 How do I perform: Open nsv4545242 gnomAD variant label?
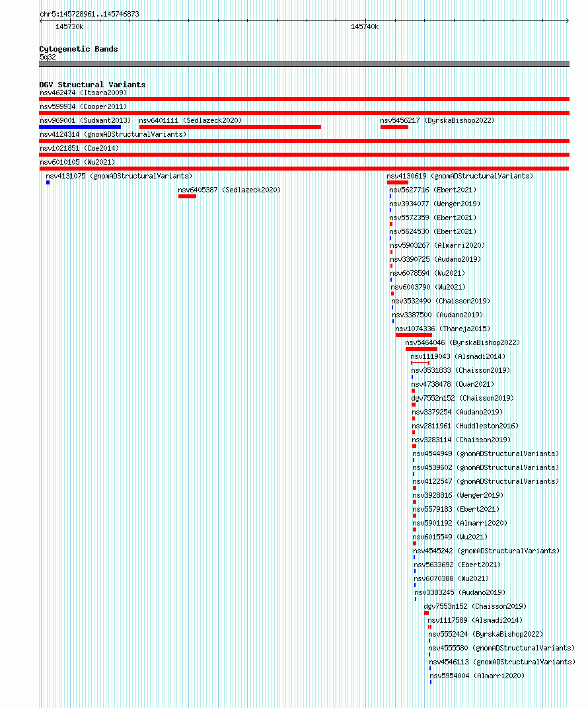[486, 551]
